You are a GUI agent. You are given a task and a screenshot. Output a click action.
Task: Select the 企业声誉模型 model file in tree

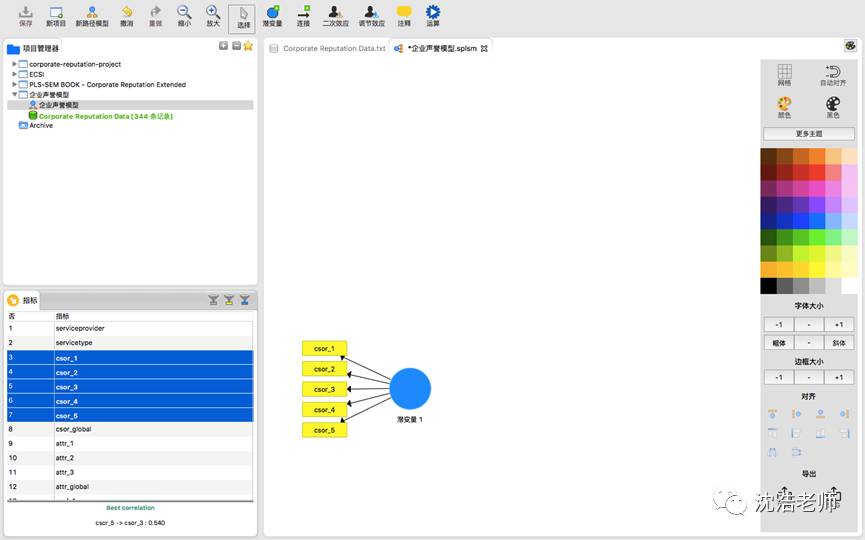(x=58, y=105)
